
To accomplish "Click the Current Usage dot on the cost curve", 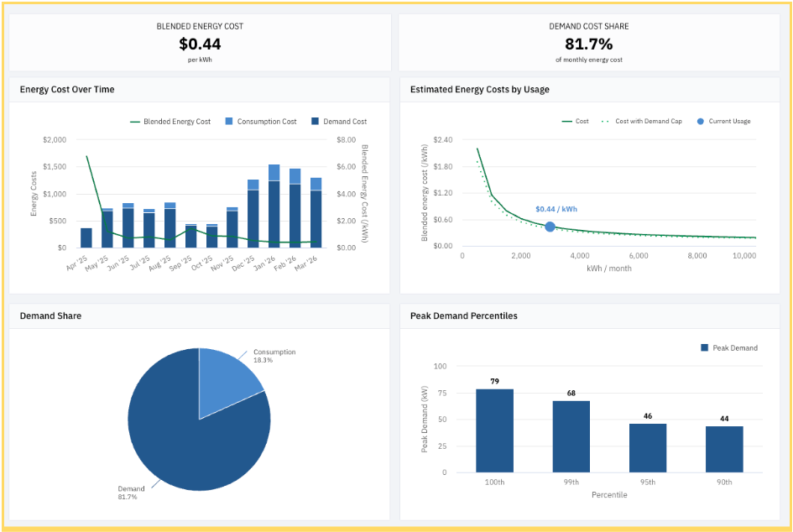I will 550,227.
